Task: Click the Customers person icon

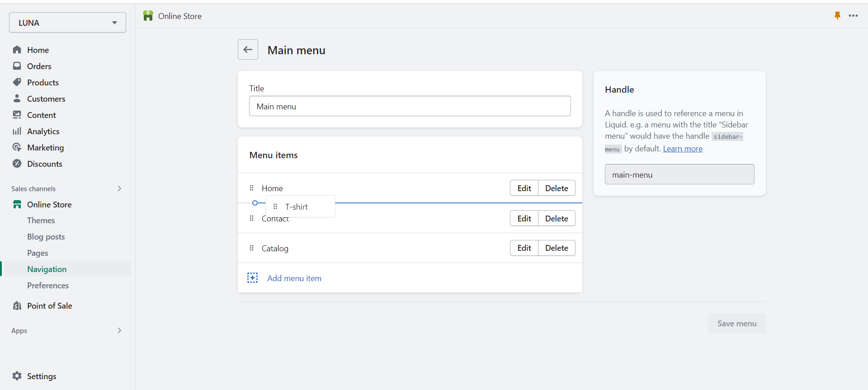Action: [17, 99]
